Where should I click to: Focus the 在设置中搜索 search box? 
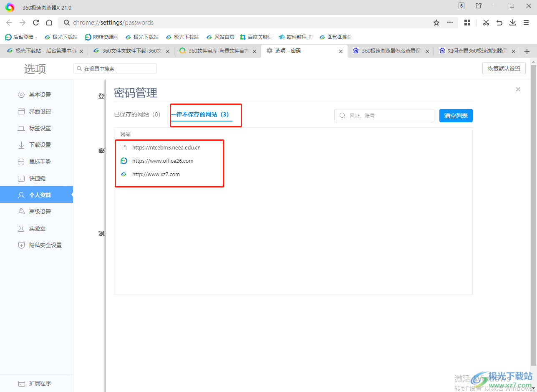click(x=115, y=68)
